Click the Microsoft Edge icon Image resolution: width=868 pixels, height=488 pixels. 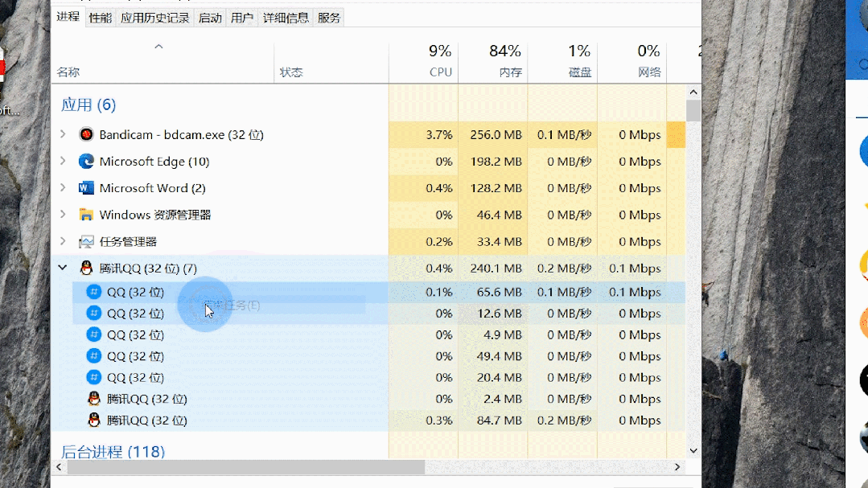(x=86, y=162)
